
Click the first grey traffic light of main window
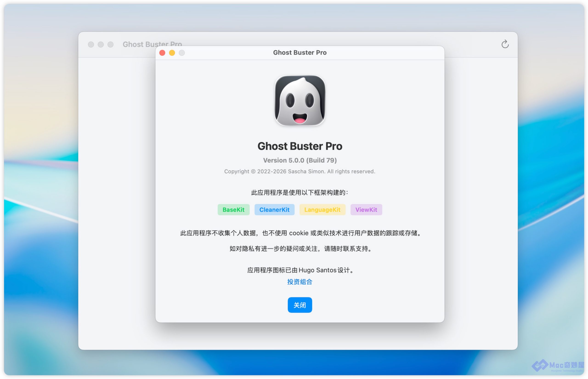[x=91, y=45]
